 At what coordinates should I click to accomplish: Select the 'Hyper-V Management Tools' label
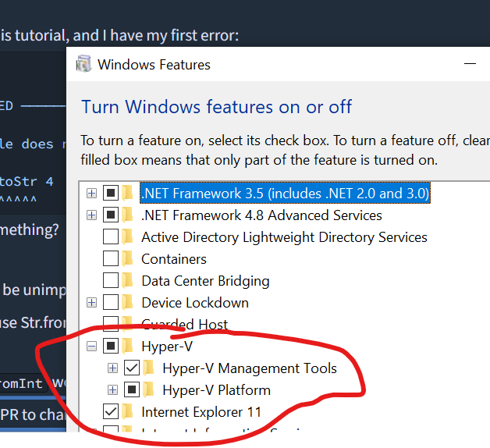250,368
